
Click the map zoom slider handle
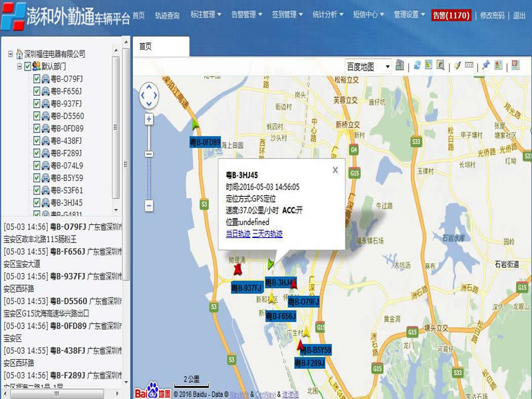149,154
